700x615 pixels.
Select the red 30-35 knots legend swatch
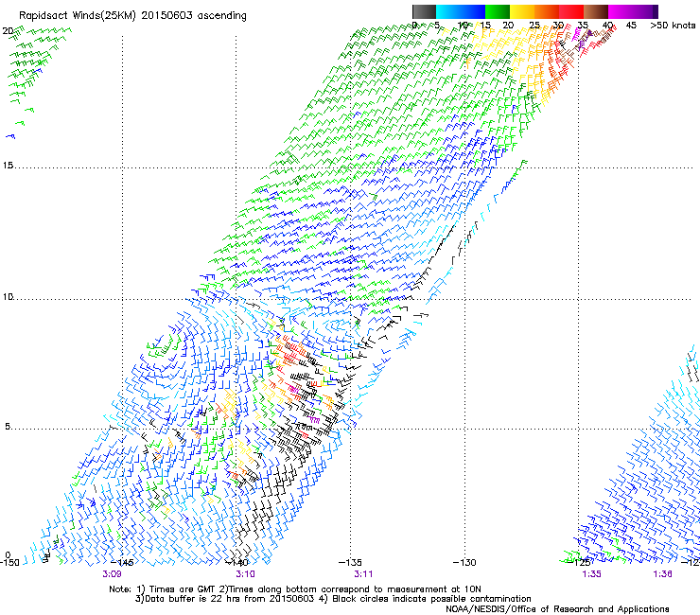571,11
